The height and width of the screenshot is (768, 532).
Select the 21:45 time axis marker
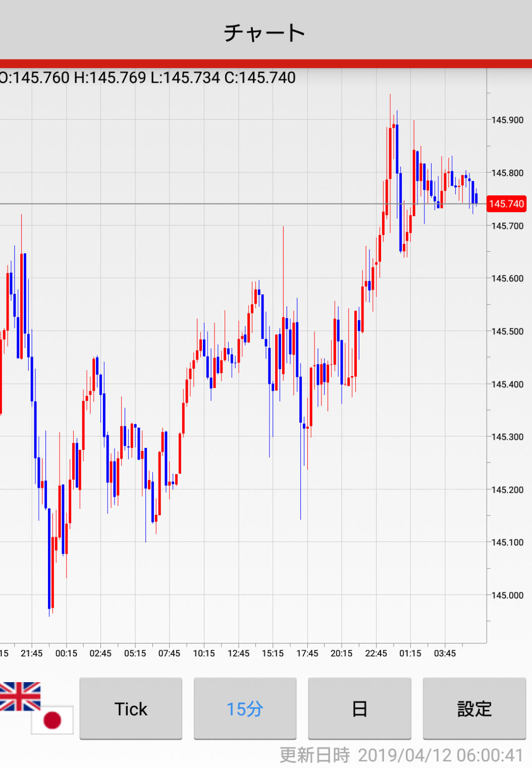[31, 653]
